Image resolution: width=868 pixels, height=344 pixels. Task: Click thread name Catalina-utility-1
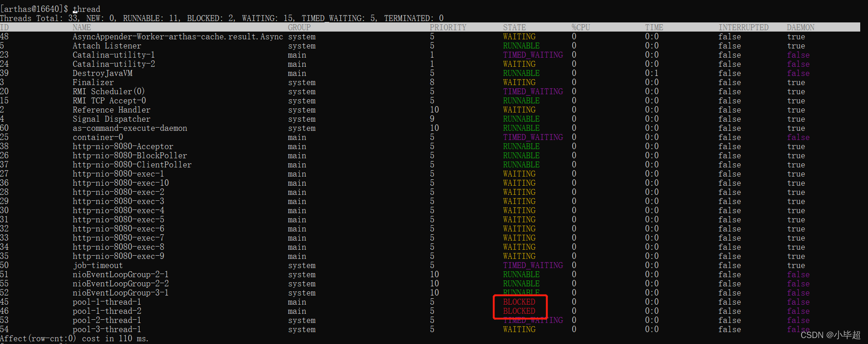pyautogui.click(x=114, y=55)
